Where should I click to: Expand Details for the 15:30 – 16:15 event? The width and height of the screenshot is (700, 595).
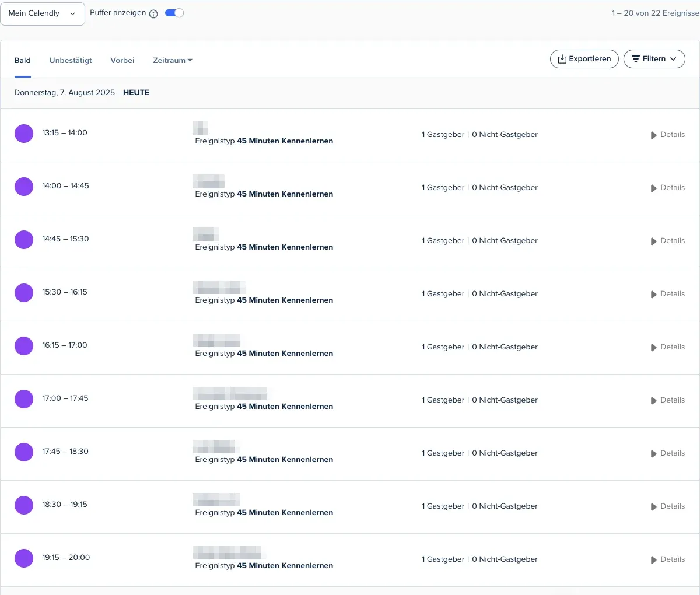[668, 294]
